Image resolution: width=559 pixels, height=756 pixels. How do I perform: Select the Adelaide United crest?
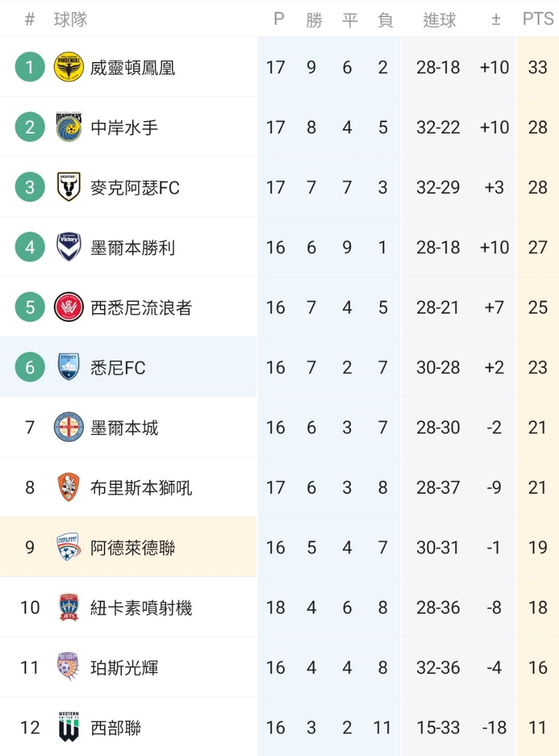coord(69,548)
